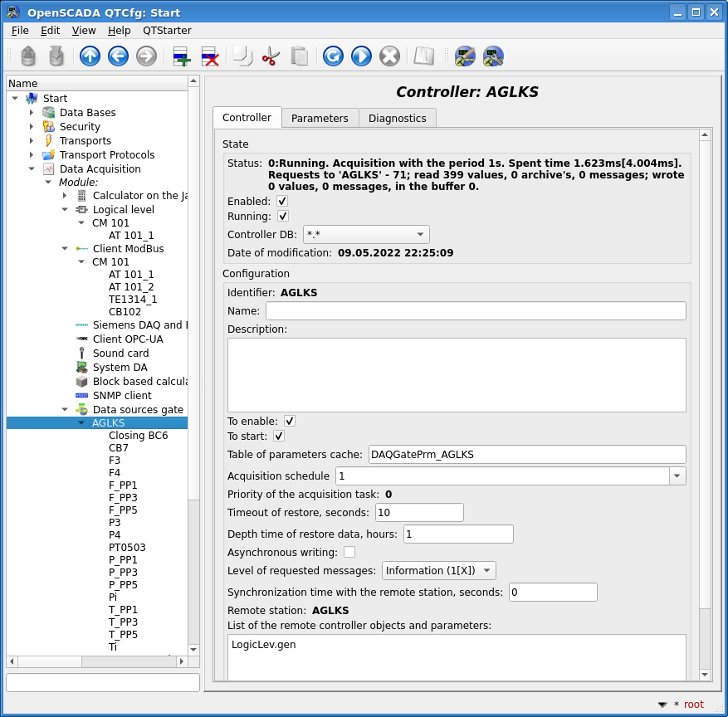Open the Acquisition schedule dropdown arrow

pyautogui.click(x=677, y=476)
